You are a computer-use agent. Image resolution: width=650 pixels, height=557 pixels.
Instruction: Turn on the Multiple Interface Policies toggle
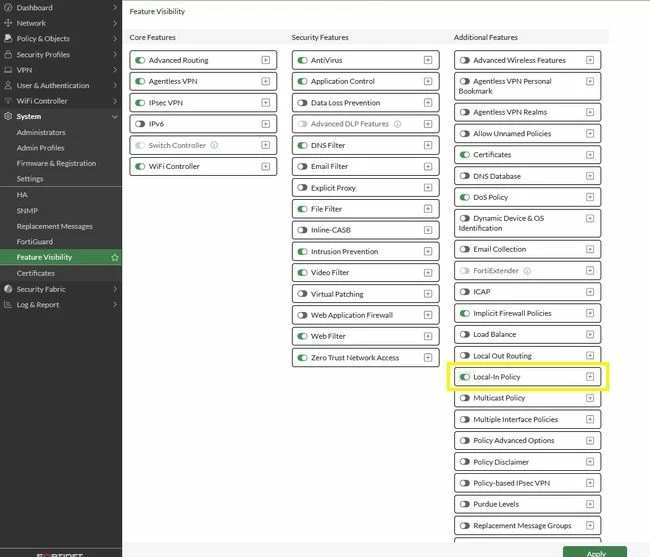[465, 419]
